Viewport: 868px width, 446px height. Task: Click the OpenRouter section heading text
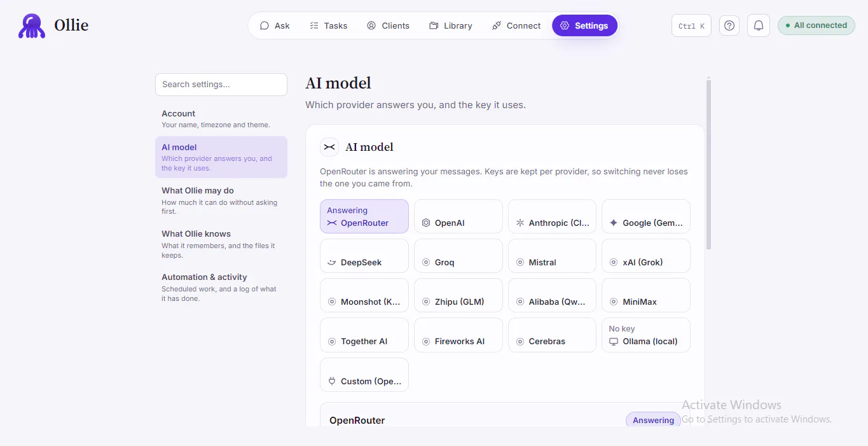click(357, 421)
